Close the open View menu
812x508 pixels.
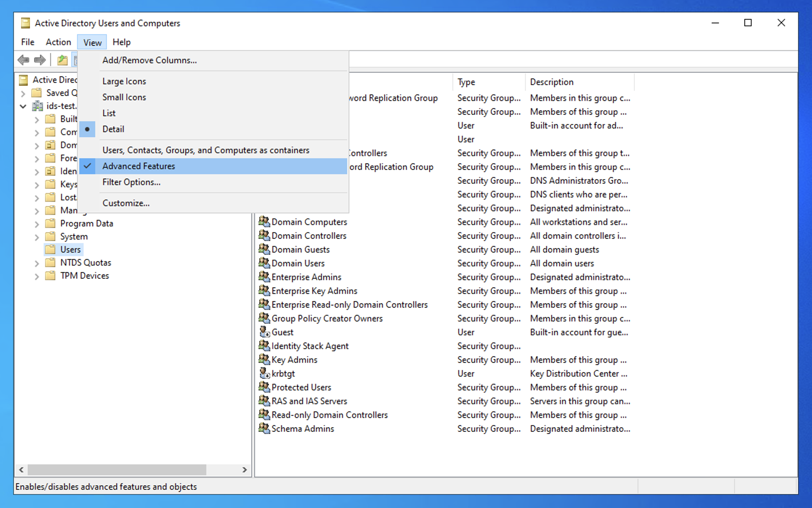tap(92, 42)
